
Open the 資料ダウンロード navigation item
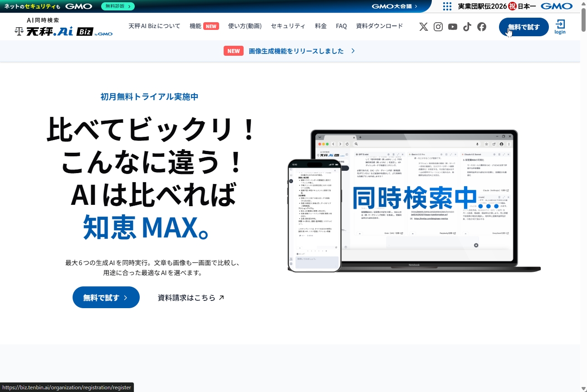pyautogui.click(x=379, y=26)
